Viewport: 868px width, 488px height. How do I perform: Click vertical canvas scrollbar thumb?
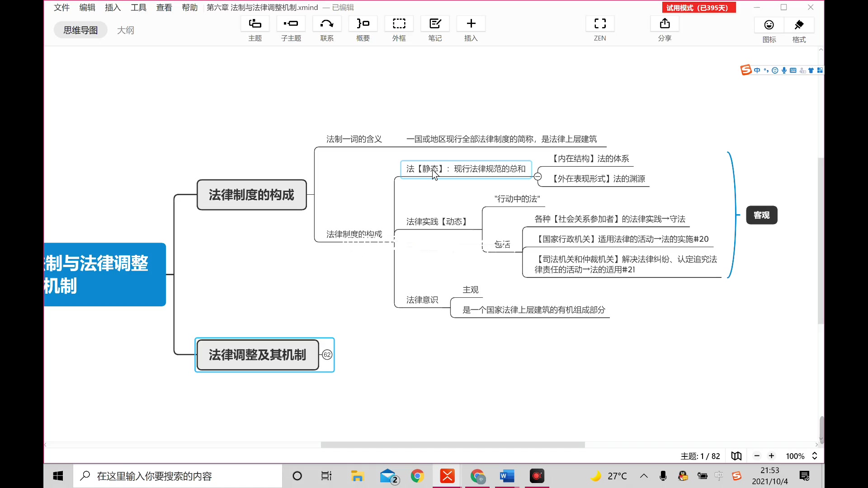click(x=821, y=240)
